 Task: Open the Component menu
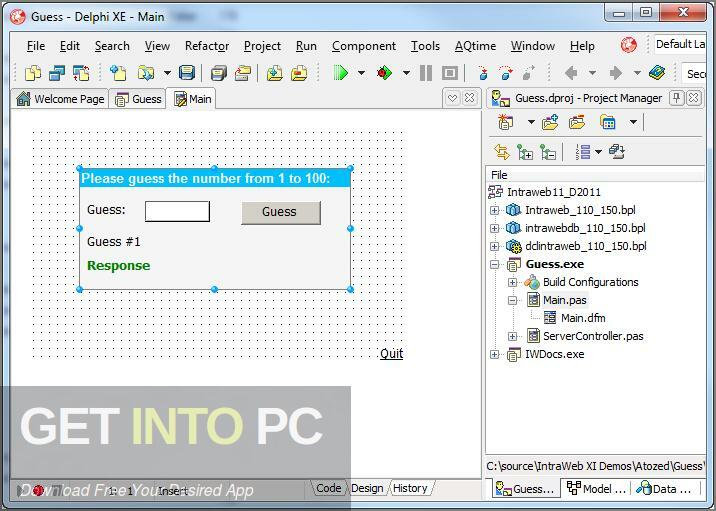coord(364,46)
